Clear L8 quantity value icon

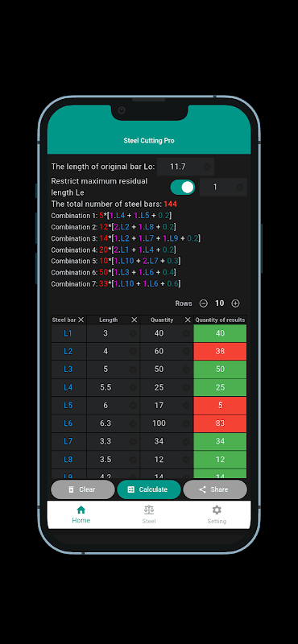click(186, 459)
